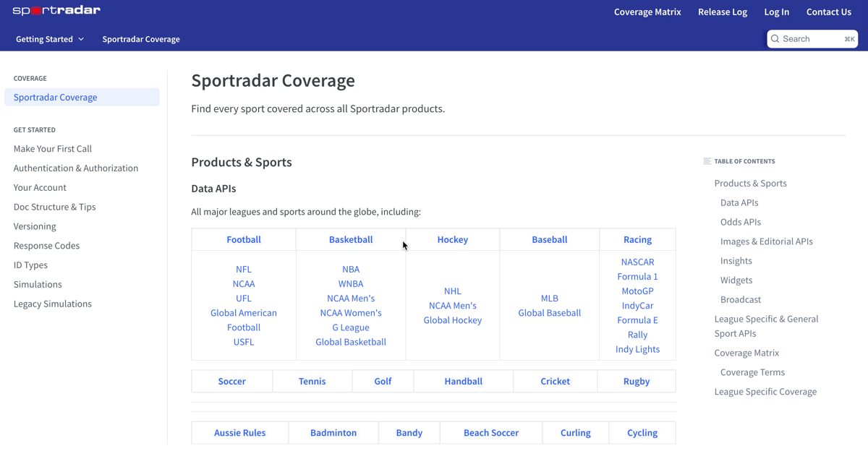Click the search magnifier icon
The image size is (868, 451).
(x=775, y=39)
